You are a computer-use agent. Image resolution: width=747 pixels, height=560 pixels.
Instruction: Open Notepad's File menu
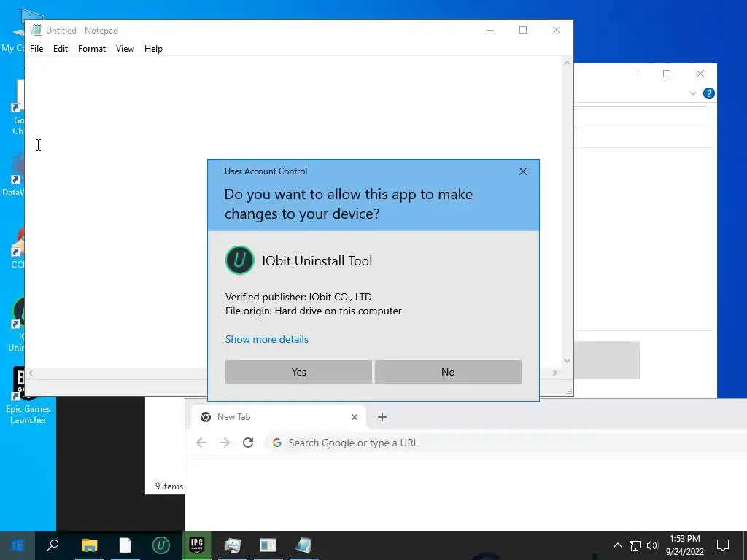[x=36, y=49]
